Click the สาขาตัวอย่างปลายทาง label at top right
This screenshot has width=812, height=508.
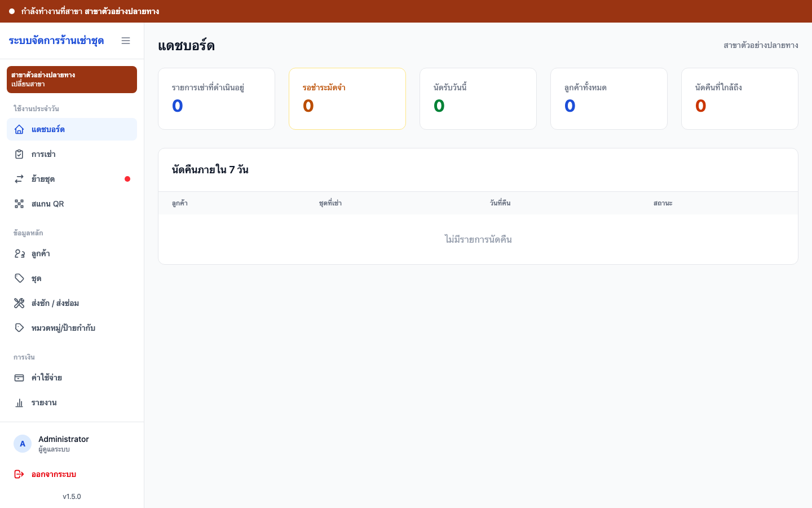click(x=761, y=45)
